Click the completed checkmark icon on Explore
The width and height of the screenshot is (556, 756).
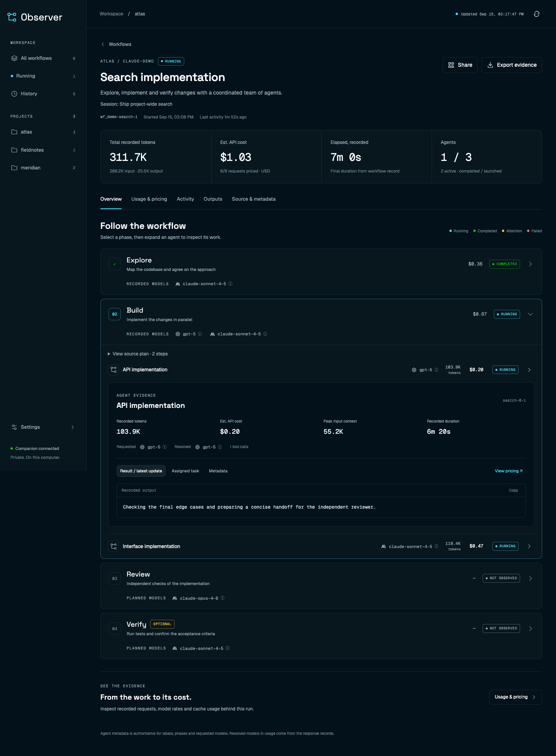pyautogui.click(x=115, y=264)
